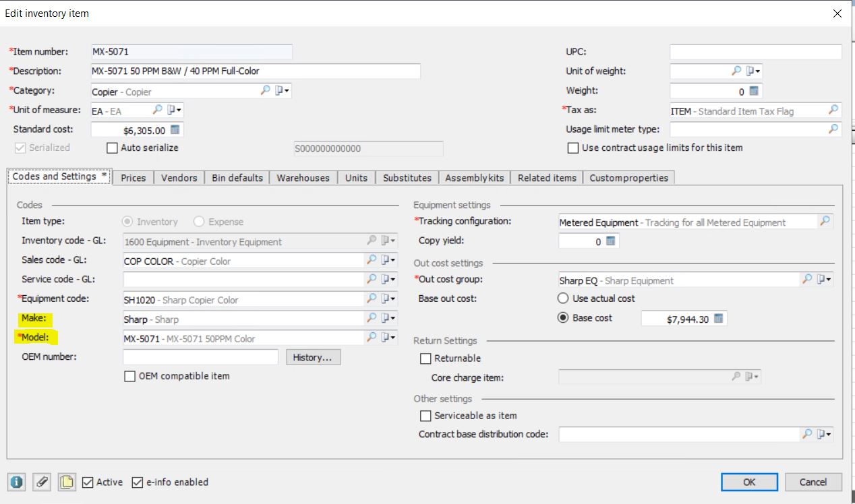Open the Unit of measure quick-add dropdown
Image resolution: width=855 pixels, height=504 pixels.
[175, 110]
